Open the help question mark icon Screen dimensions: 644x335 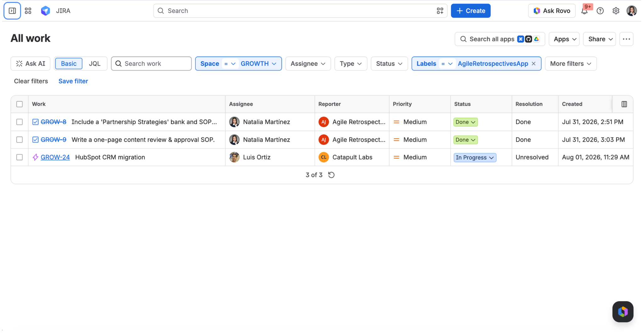coord(600,11)
